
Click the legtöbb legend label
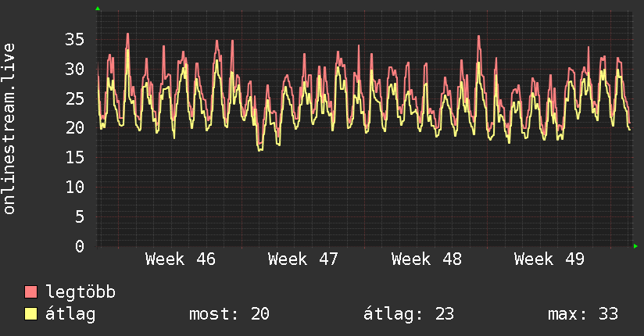[x=80, y=292]
